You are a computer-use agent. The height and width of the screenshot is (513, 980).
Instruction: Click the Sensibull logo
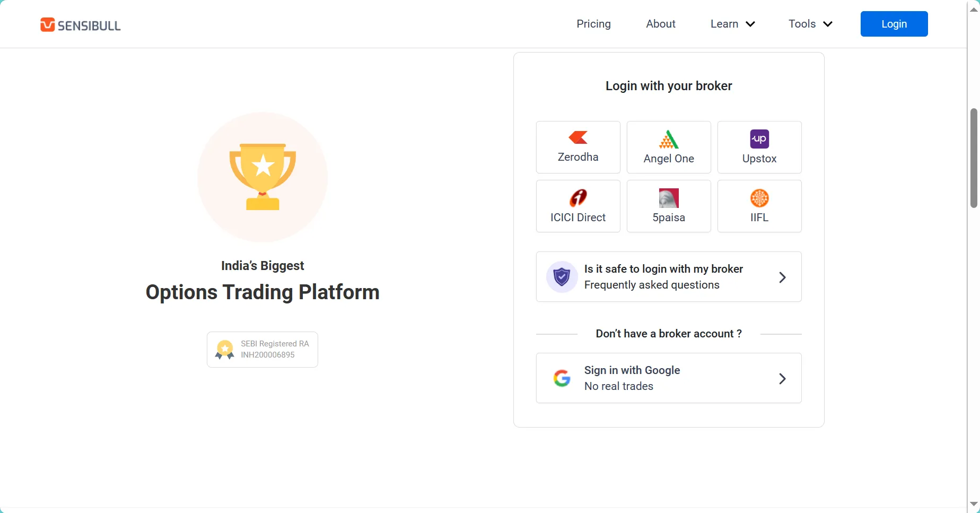[80, 25]
